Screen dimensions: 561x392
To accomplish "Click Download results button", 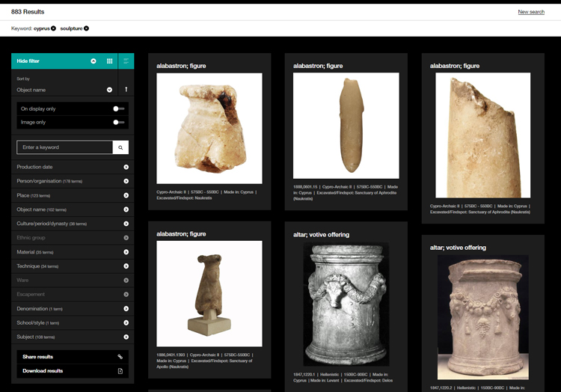I will (73, 371).
